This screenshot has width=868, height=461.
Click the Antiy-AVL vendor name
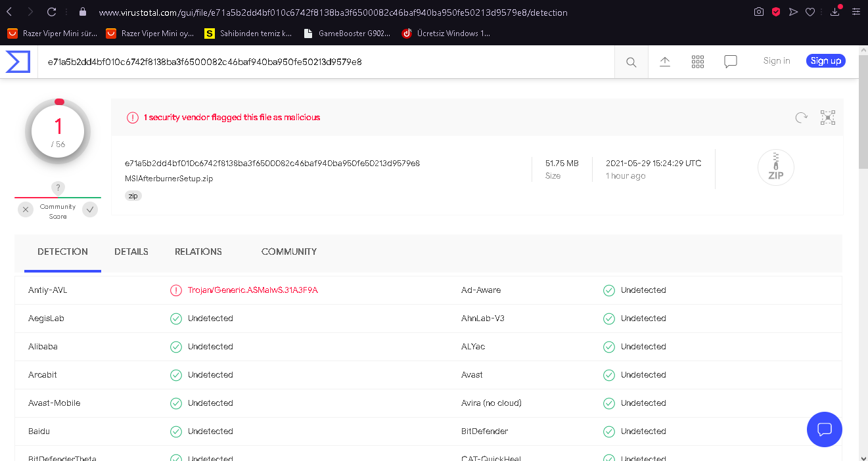coord(48,290)
